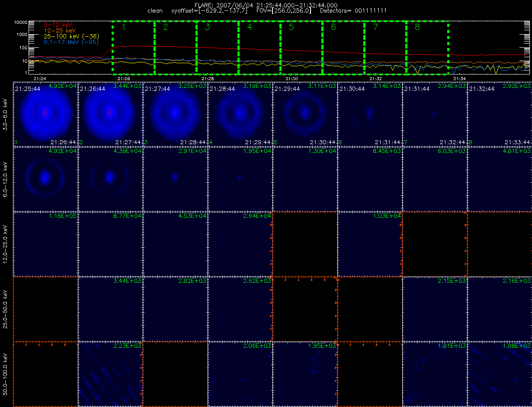Click the 21:28 time axis label

point(208,79)
